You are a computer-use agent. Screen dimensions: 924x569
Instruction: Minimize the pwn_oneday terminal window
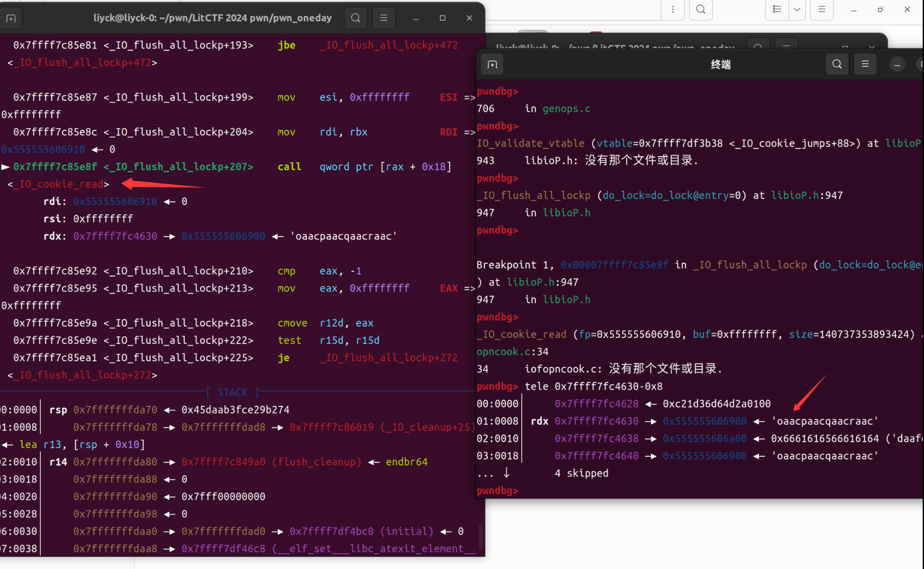click(x=416, y=18)
